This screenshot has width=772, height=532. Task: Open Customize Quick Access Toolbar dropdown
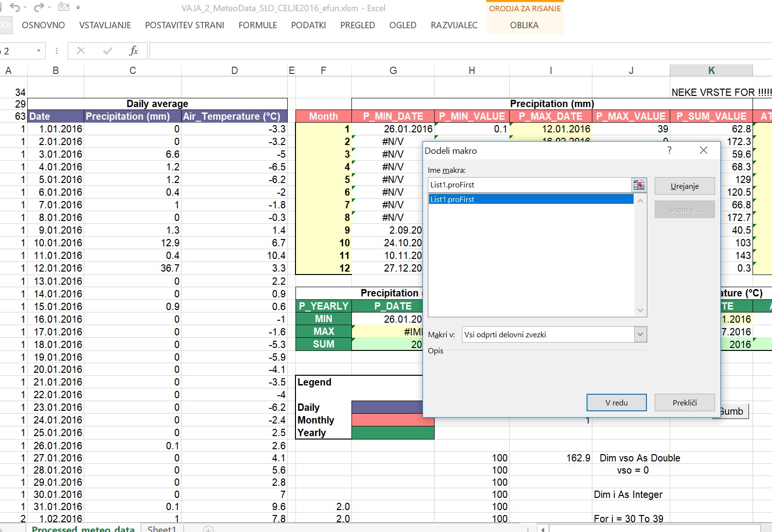click(78, 8)
